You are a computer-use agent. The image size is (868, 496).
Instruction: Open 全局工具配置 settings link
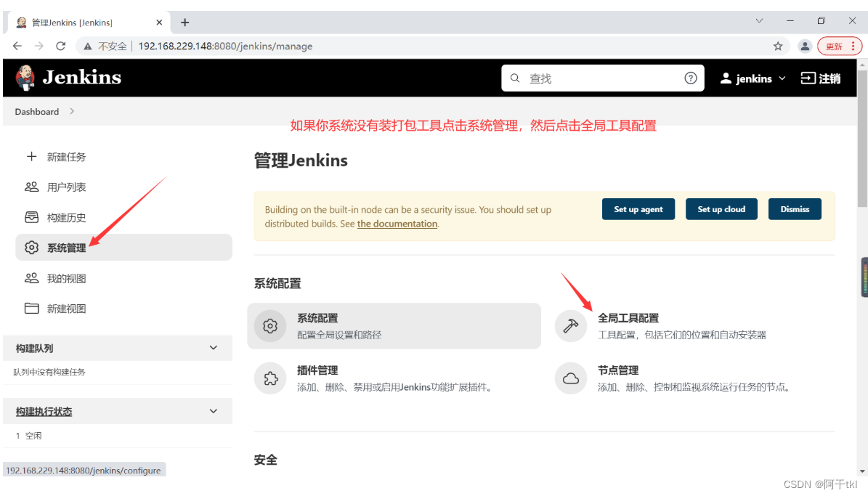628,318
